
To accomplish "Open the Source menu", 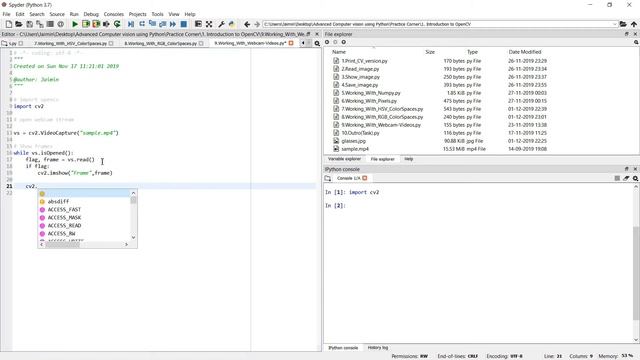I will (57, 14).
